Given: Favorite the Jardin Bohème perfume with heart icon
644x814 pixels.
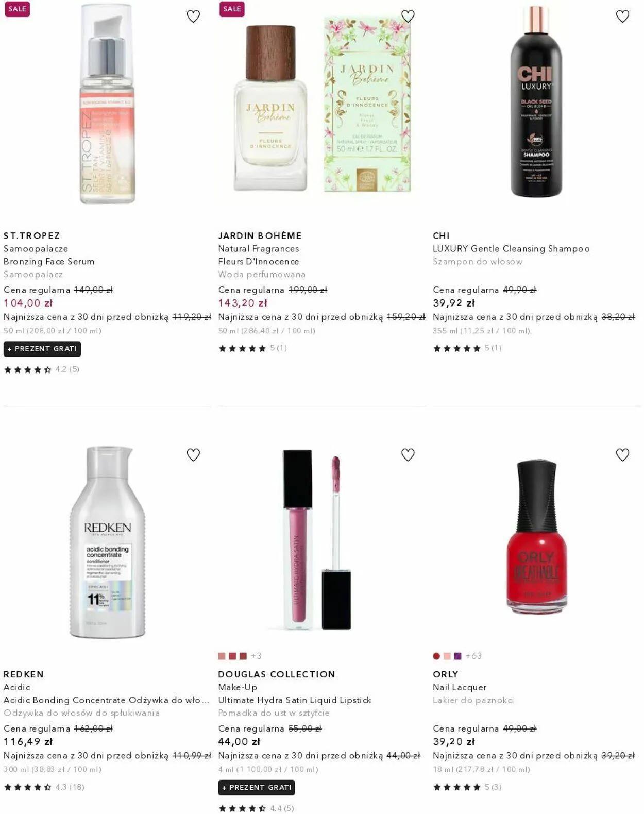Looking at the screenshot, I should 408,16.
